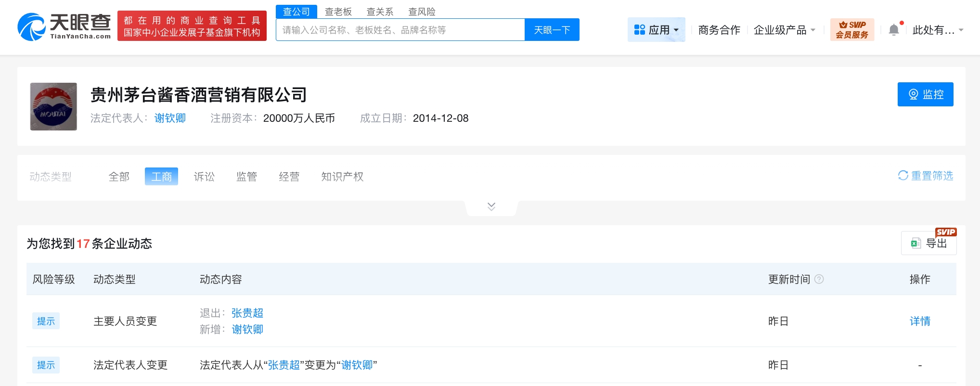Open 详情 for the 主要人员变更 row
The width and height of the screenshot is (980, 386).
919,321
